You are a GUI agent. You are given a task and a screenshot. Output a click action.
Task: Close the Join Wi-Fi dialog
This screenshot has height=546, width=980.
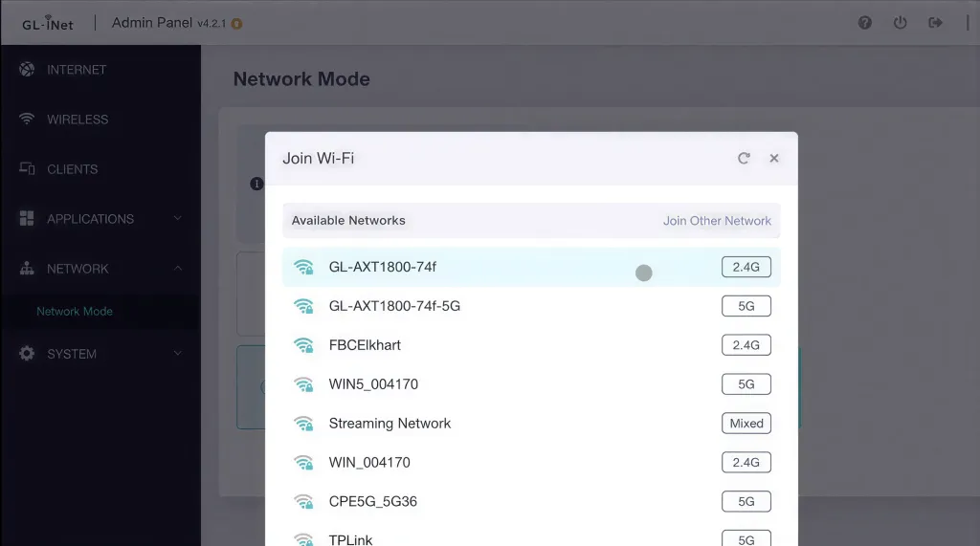click(x=773, y=158)
